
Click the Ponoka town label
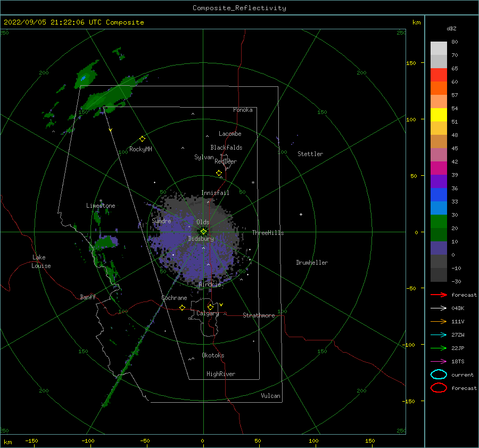tap(243, 110)
